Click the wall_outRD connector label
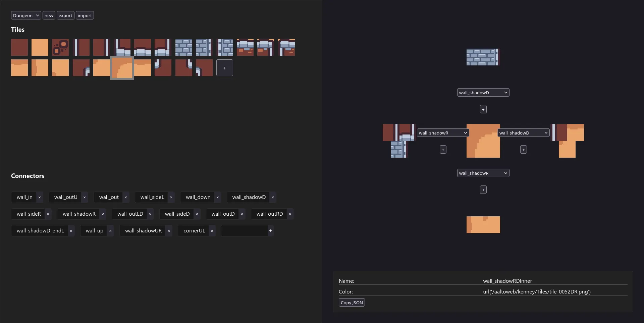The image size is (644, 323). click(x=270, y=214)
